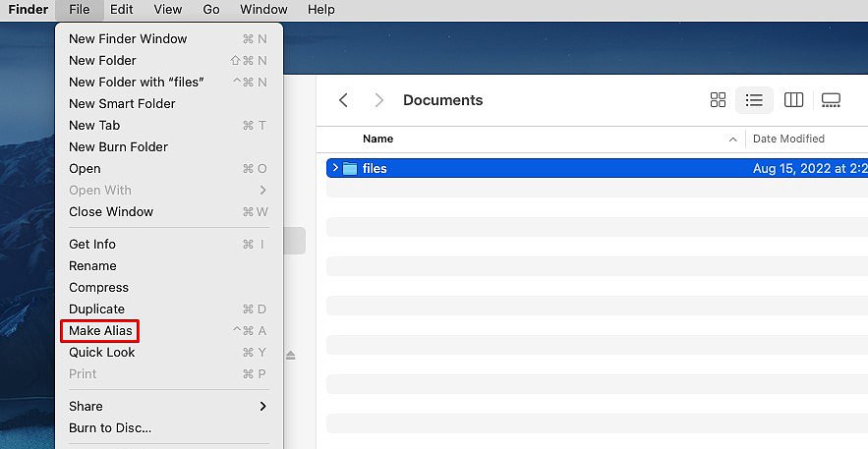Image resolution: width=868 pixels, height=449 pixels.
Task: Select New Finder Window menu item
Action: click(x=128, y=39)
